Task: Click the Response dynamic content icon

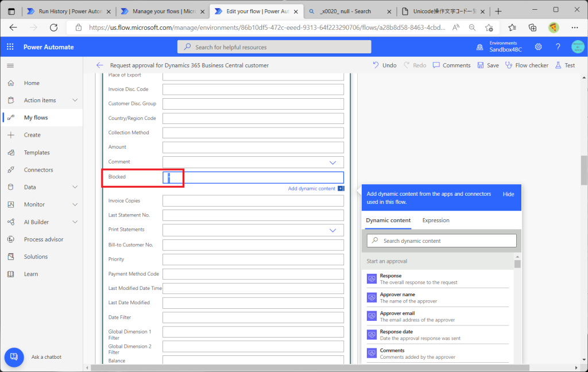Action: 372,278
